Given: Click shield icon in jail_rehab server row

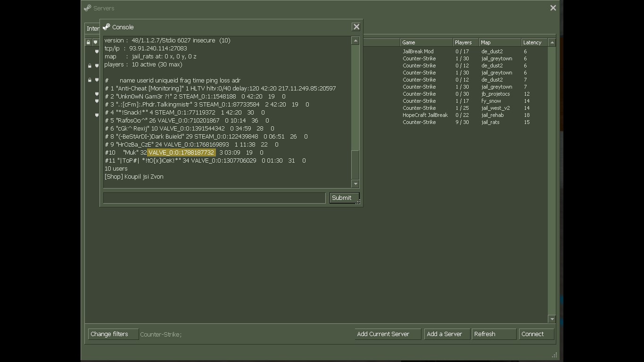Looking at the screenshot, I should click(97, 115).
